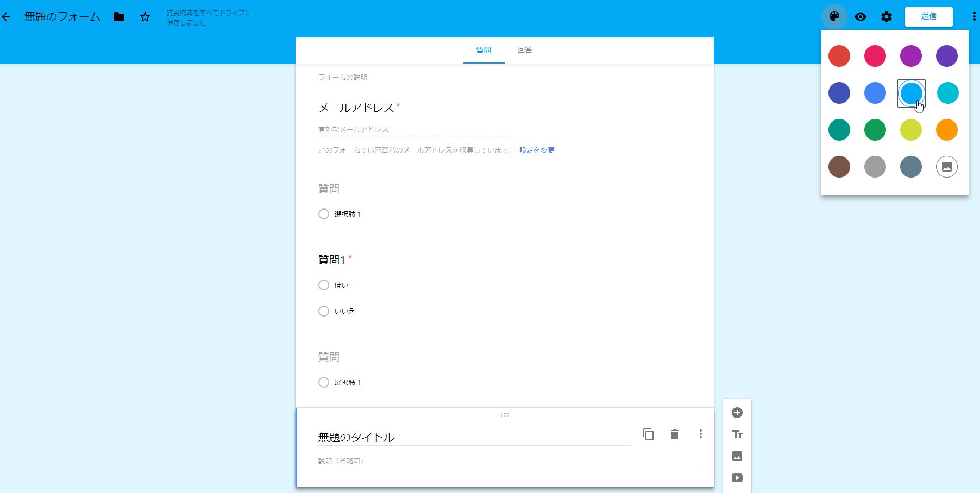The width and height of the screenshot is (980, 493).
Task: Pick the grey theme color
Action: click(875, 167)
